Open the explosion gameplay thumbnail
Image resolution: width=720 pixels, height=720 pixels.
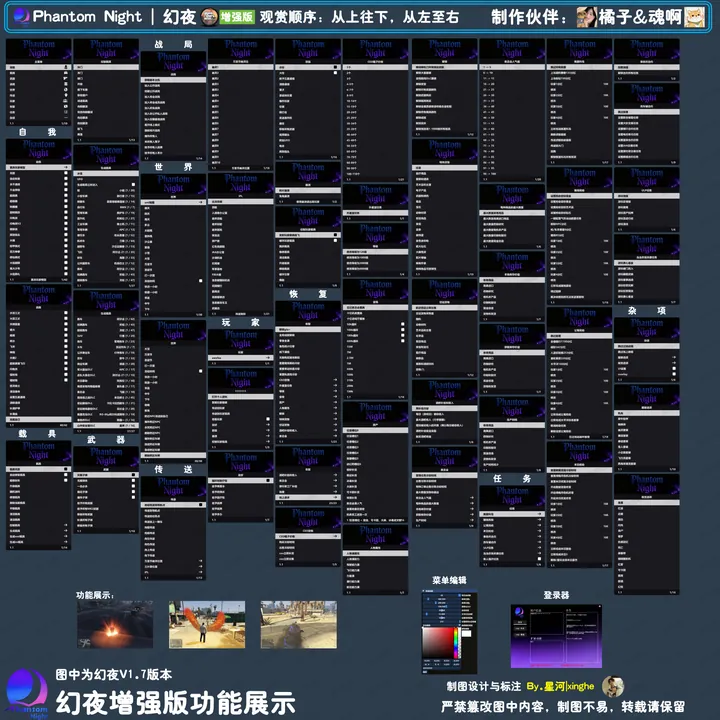tap(115, 624)
